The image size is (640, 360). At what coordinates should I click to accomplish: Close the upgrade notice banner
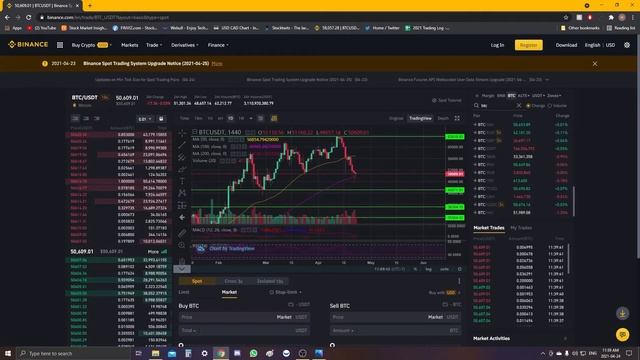[595, 64]
